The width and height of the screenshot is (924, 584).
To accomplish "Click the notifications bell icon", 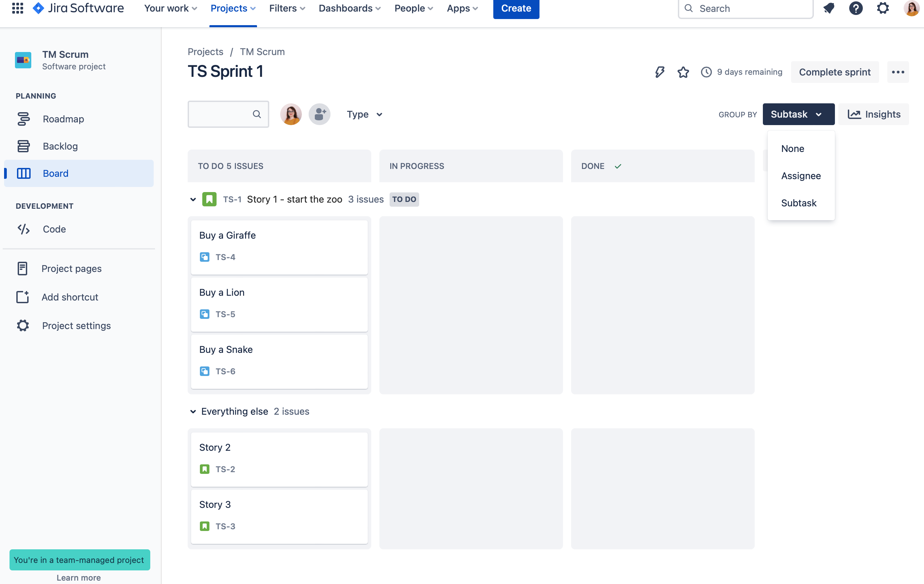I will click(x=828, y=8).
